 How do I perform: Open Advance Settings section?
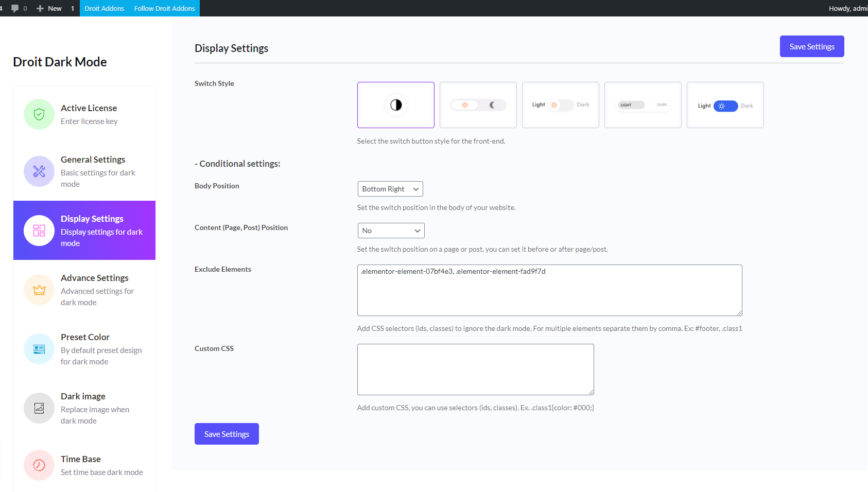point(84,290)
